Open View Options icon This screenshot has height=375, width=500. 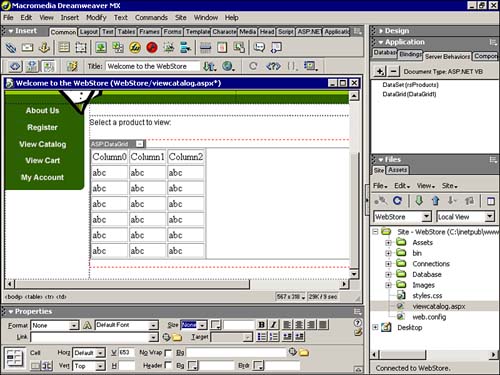point(310,66)
